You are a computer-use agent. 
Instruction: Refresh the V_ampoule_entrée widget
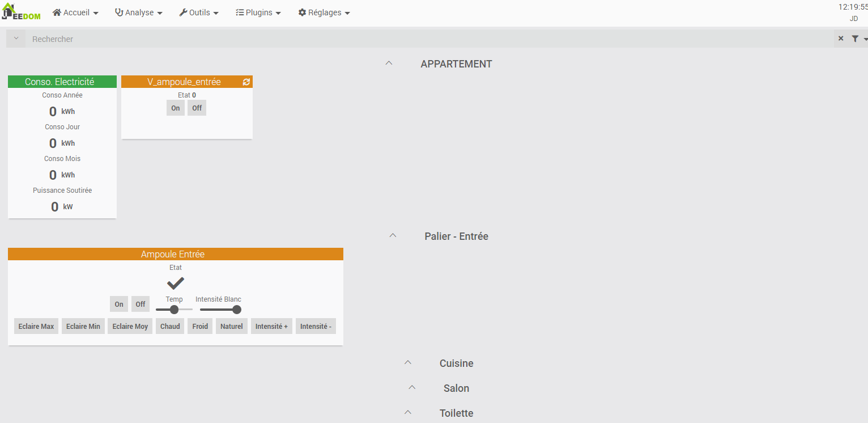[x=246, y=82]
